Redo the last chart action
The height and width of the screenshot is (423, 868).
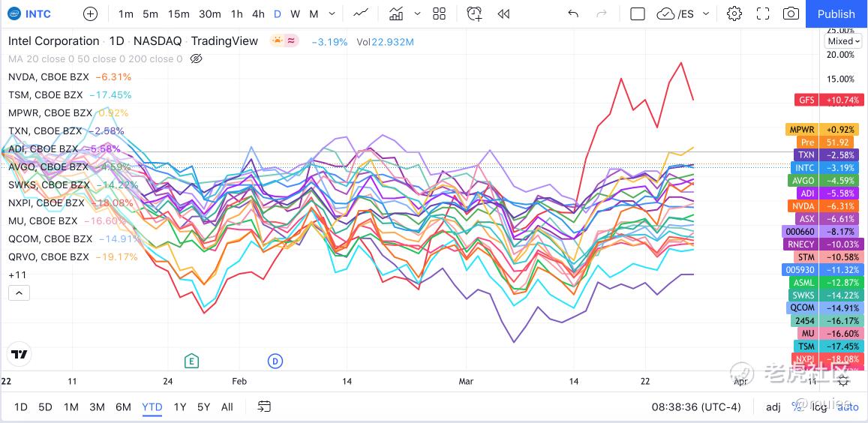[x=602, y=13]
